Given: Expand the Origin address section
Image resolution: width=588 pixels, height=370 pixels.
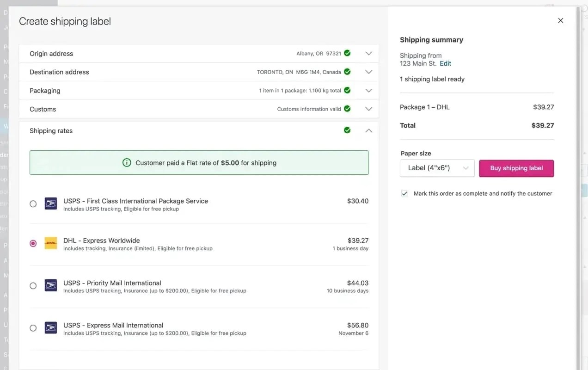Looking at the screenshot, I should (x=368, y=53).
